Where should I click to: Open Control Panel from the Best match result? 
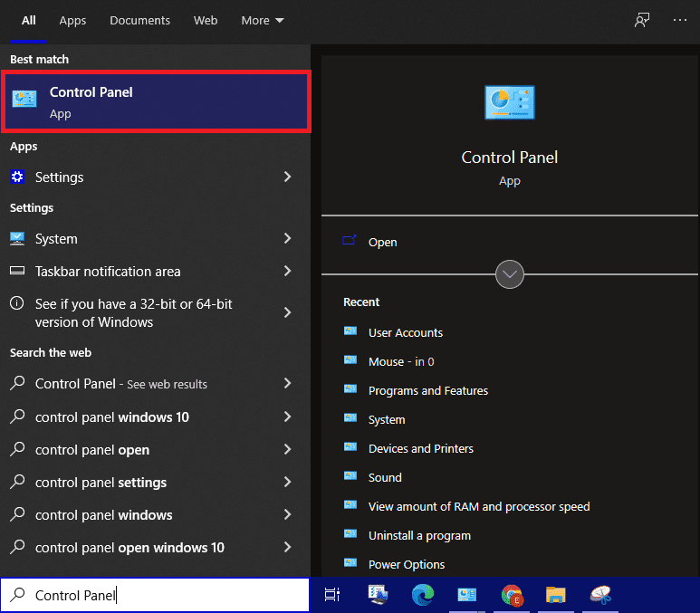coord(156,101)
